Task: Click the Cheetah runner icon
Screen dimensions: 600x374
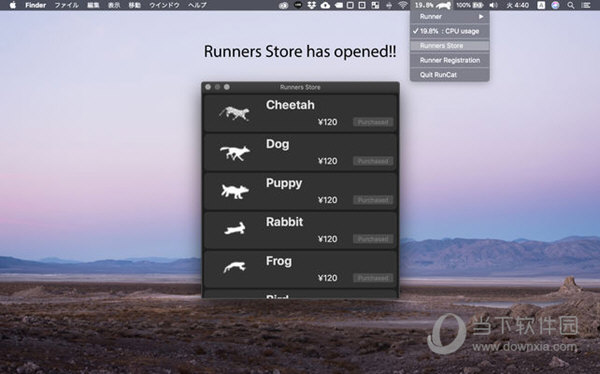Action: pos(234,113)
